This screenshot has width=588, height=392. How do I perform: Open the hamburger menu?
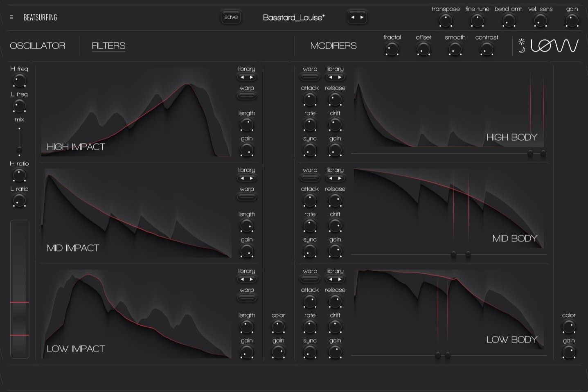pyautogui.click(x=11, y=17)
